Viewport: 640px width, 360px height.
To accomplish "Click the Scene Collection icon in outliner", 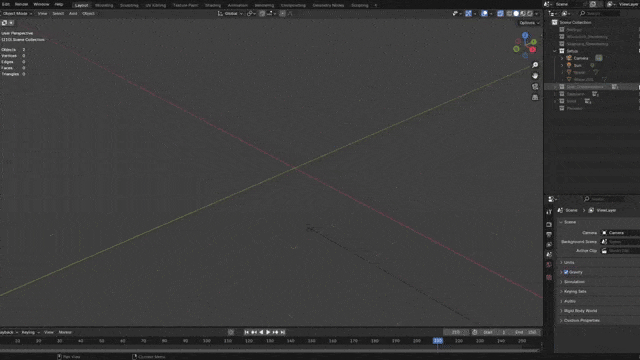I will pyautogui.click(x=555, y=22).
